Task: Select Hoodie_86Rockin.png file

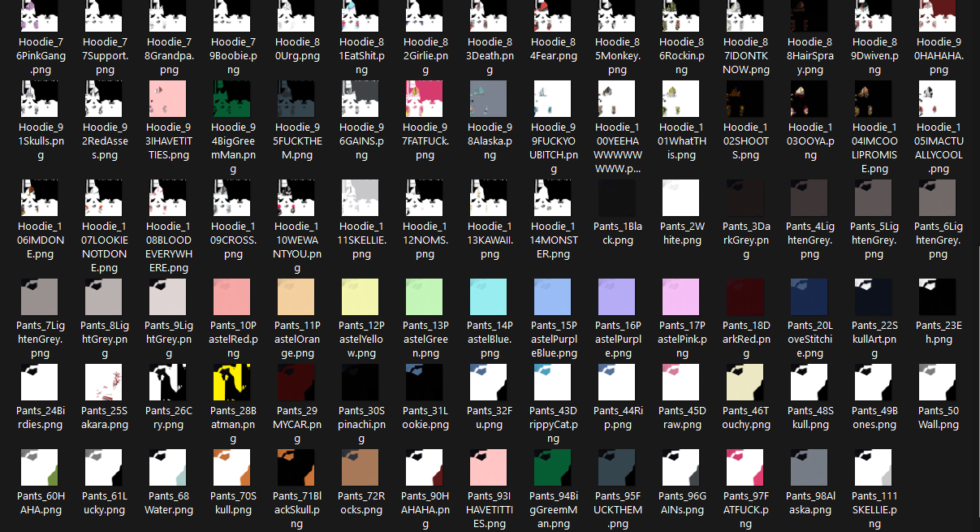Action: tap(680, 39)
